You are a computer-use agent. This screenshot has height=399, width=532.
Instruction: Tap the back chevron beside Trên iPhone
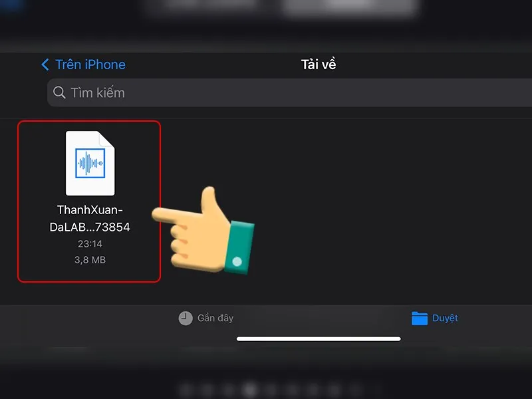coord(45,65)
